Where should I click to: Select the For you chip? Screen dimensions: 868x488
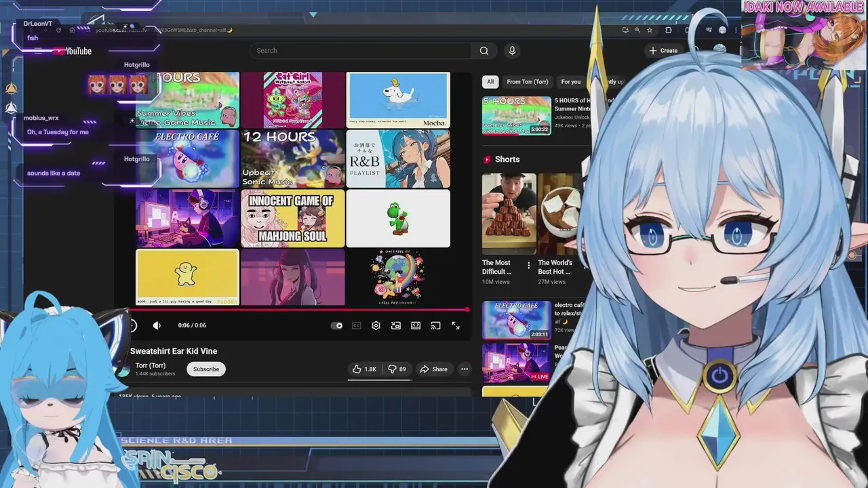tap(571, 81)
